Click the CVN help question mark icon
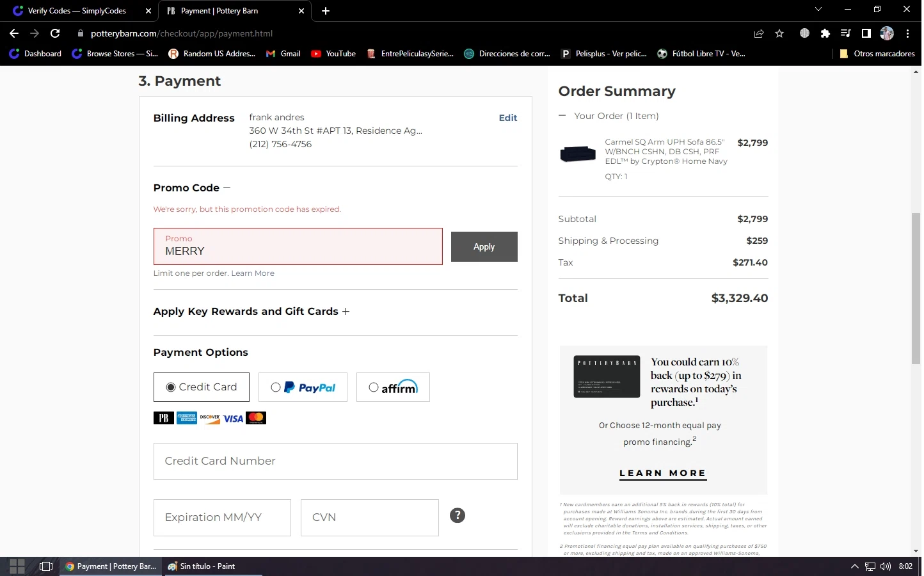Viewport: 924px width, 576px height. tap(458, 515)
